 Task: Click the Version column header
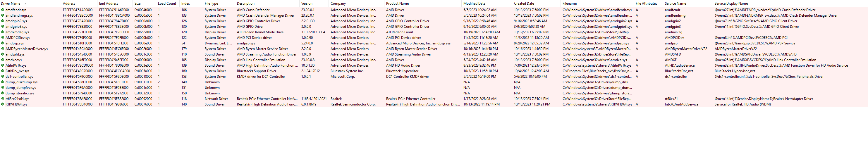[314, 4]
